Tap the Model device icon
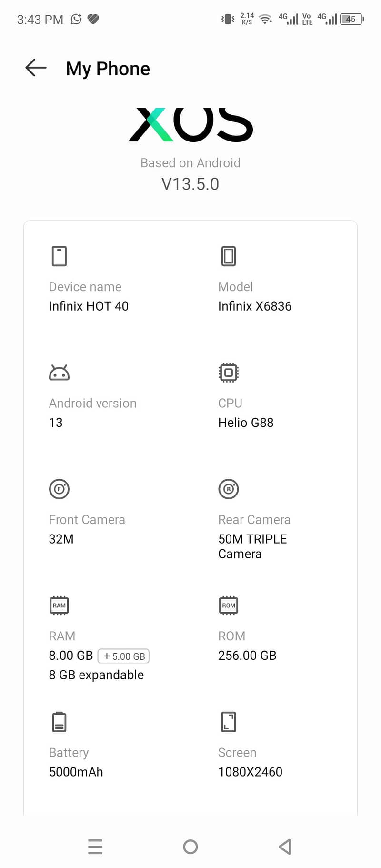Screen dimensions: 381x868 [229, 256]
